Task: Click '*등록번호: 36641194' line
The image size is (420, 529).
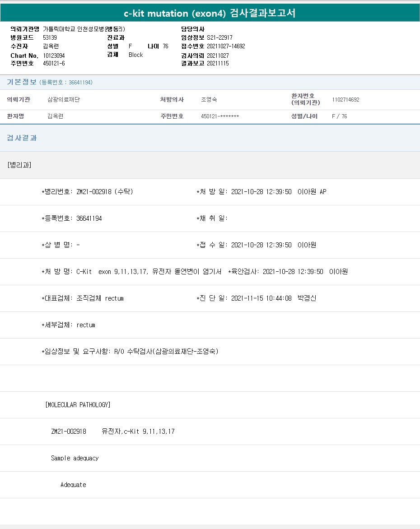Action: tap(71, 218)
